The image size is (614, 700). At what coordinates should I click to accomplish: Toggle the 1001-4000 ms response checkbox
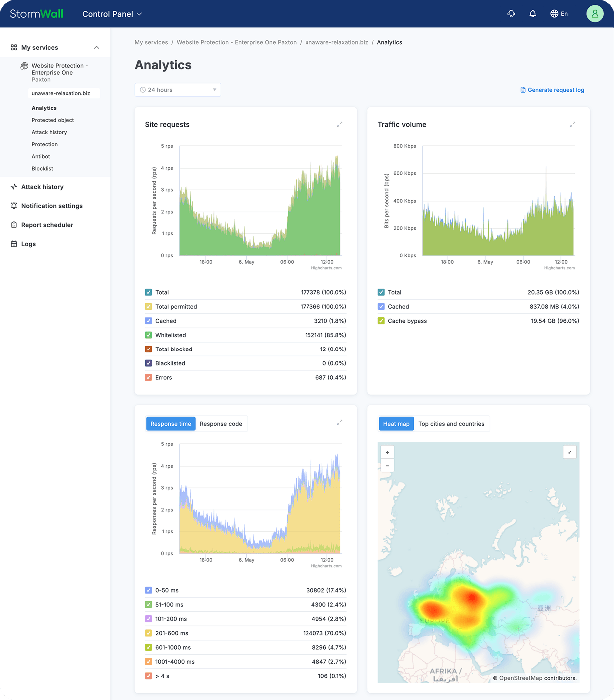(x=148, y=662)
